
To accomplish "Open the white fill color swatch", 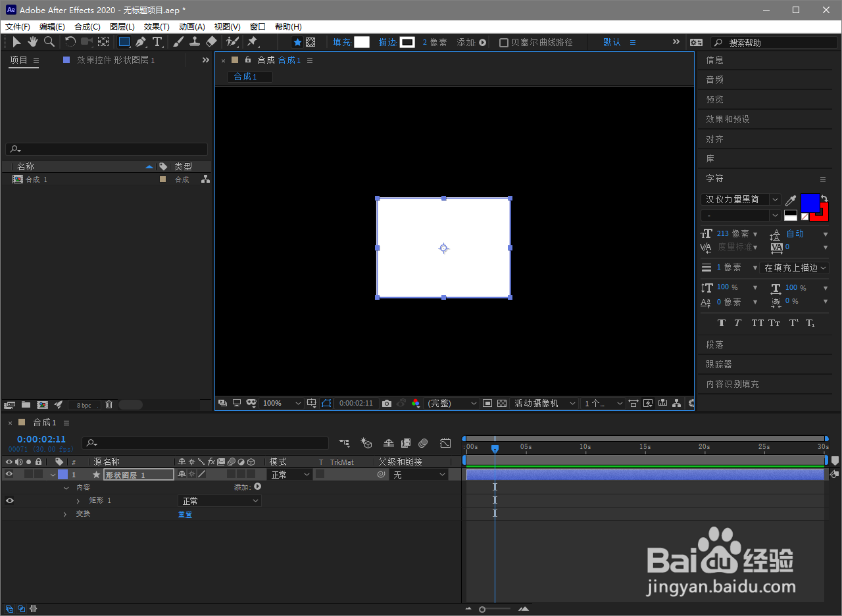I will pos(362,42).
